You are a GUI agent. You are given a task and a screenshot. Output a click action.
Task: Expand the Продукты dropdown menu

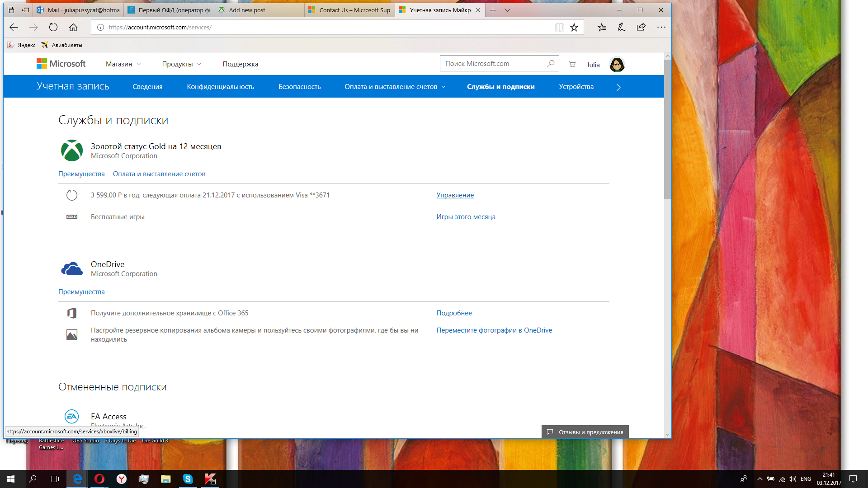click(181, 64)
